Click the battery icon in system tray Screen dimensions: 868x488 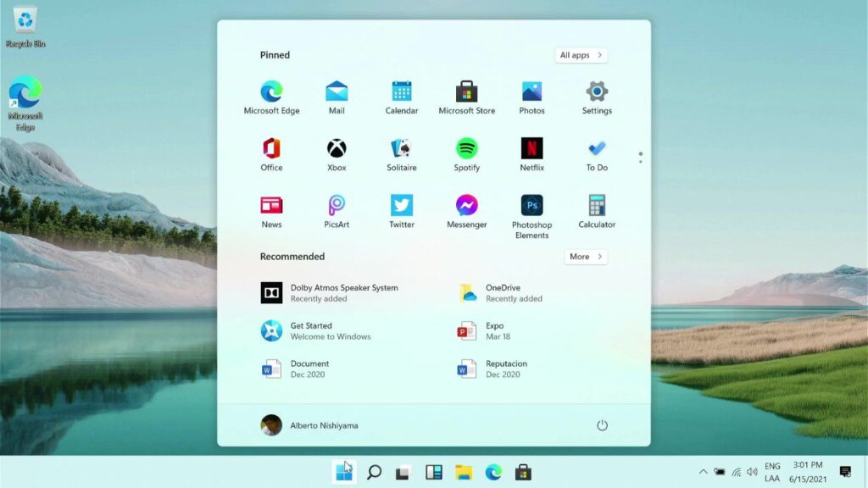720,472
